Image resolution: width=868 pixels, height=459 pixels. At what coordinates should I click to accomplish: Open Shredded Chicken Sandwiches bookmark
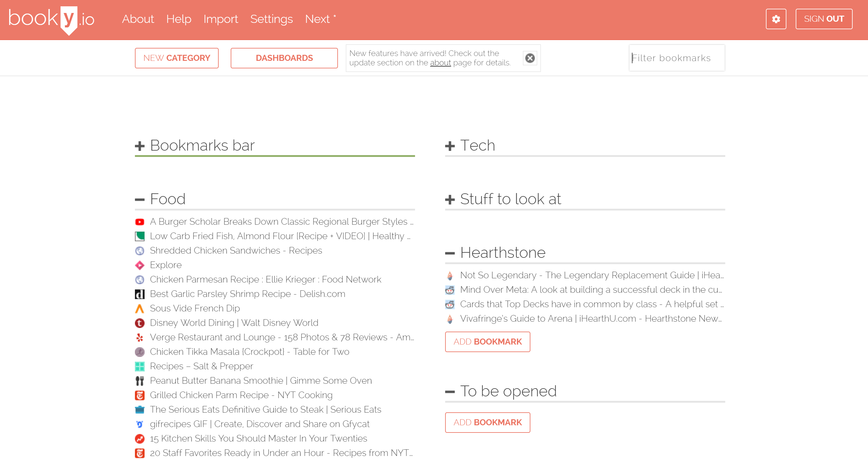coord(236,251)
